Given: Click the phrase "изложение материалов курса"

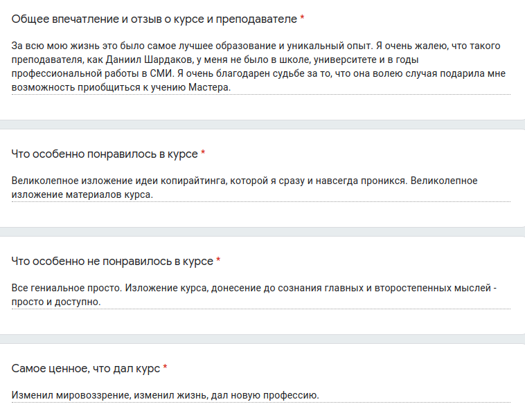Looking at the screenshot, I should point(82,195).
